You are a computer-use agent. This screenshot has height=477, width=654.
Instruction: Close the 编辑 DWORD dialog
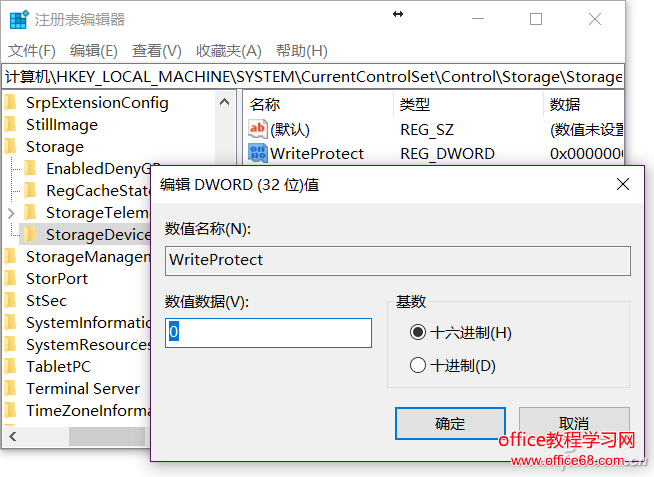point(622,184)
